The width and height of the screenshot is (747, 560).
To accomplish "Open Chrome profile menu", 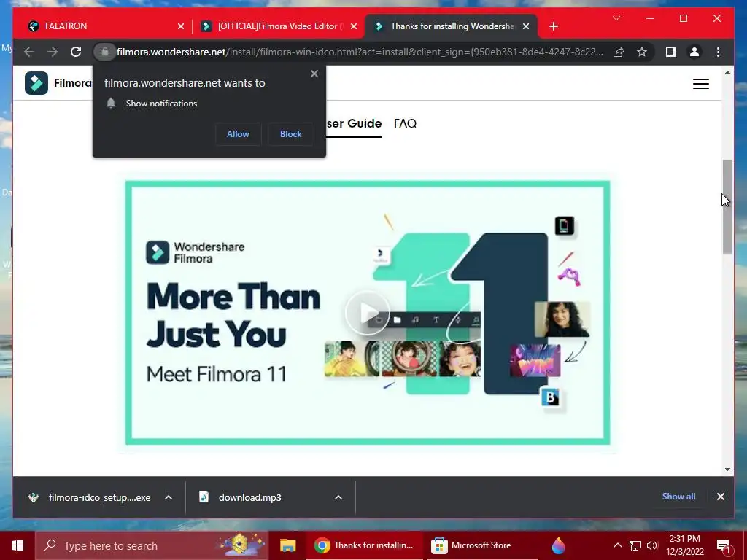I will [x=694, y=52].
